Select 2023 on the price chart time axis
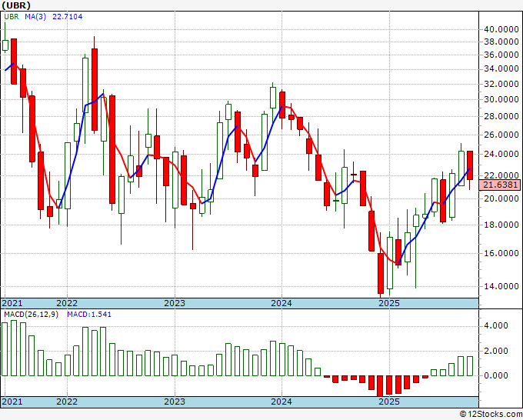 point(175,303)
